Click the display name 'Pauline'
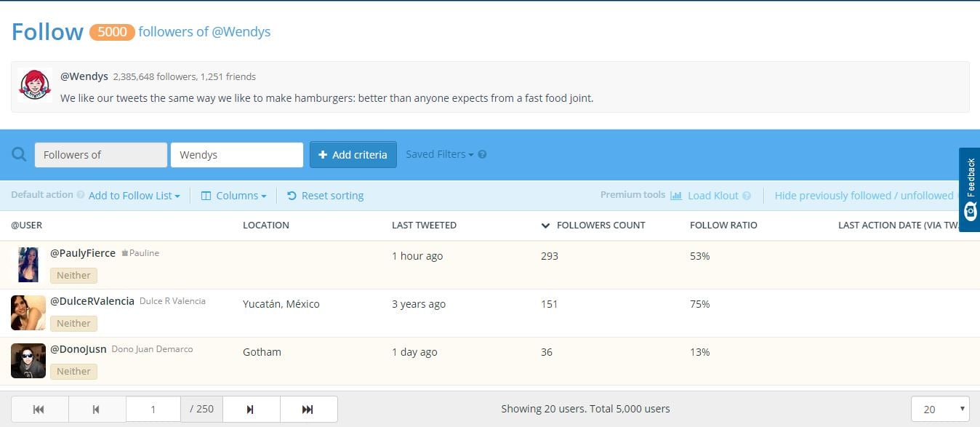The image size is (980, 427). [144, 253]
